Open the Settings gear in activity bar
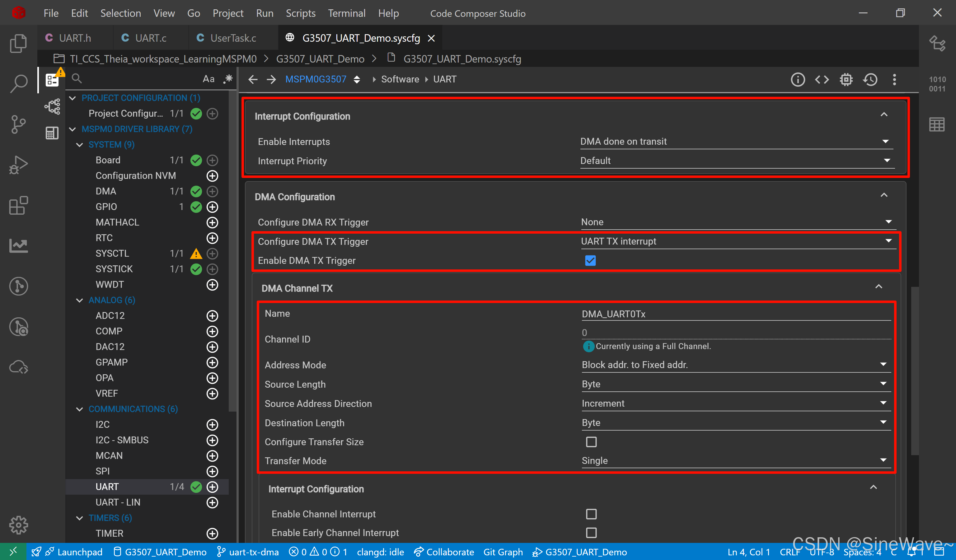The image size is (956, 560). (x=18, y=525)
